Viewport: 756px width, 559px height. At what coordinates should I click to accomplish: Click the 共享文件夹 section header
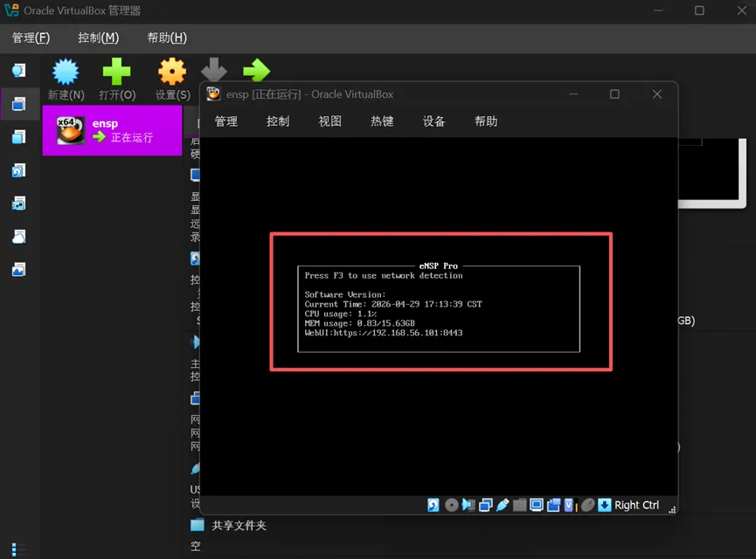(239, 525)
